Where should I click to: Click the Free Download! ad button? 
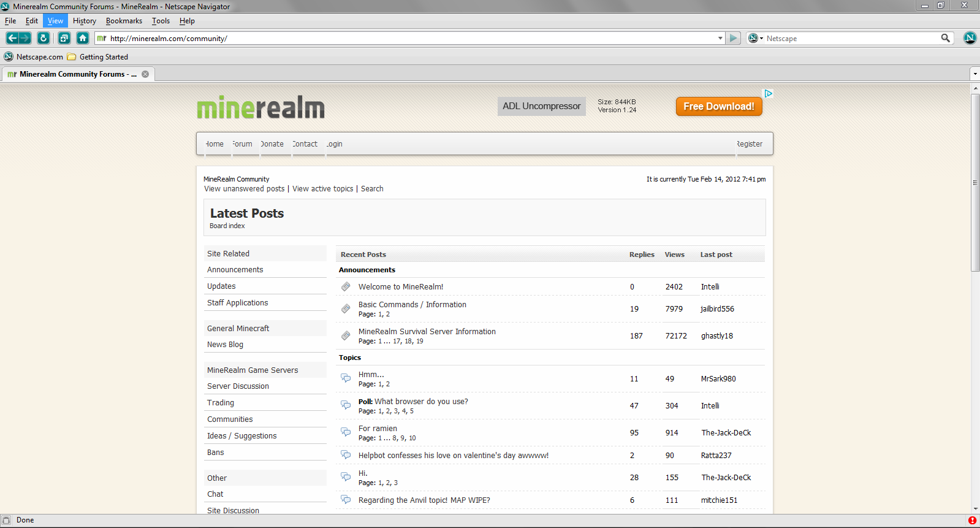tap(719, 106)
